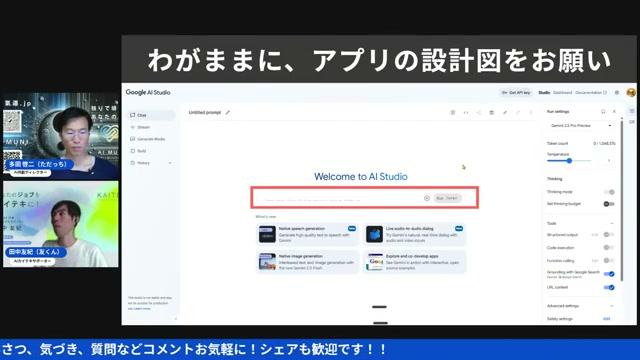Image resolution: width=640 pixels, height=360 pixels.
Task: Click the share prompt toolbar icon
Action: 479,112
